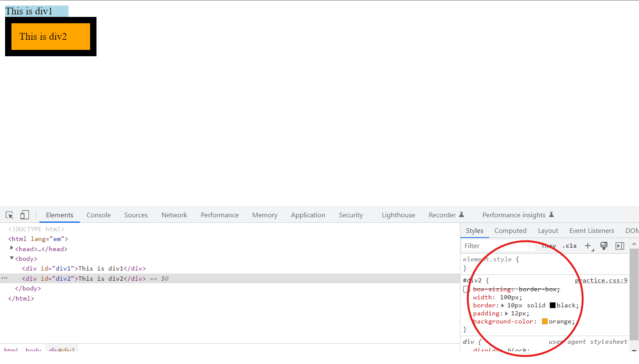Viewport: 639px width, 364px height.
Task: Switch to the Console tab
Action: [x=99, y=215]
